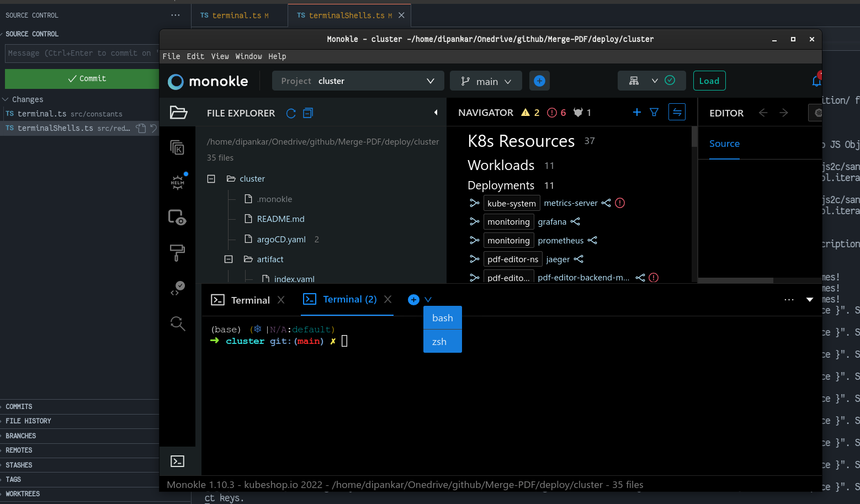Click the navigator errors circle icon

coord(552,113)
